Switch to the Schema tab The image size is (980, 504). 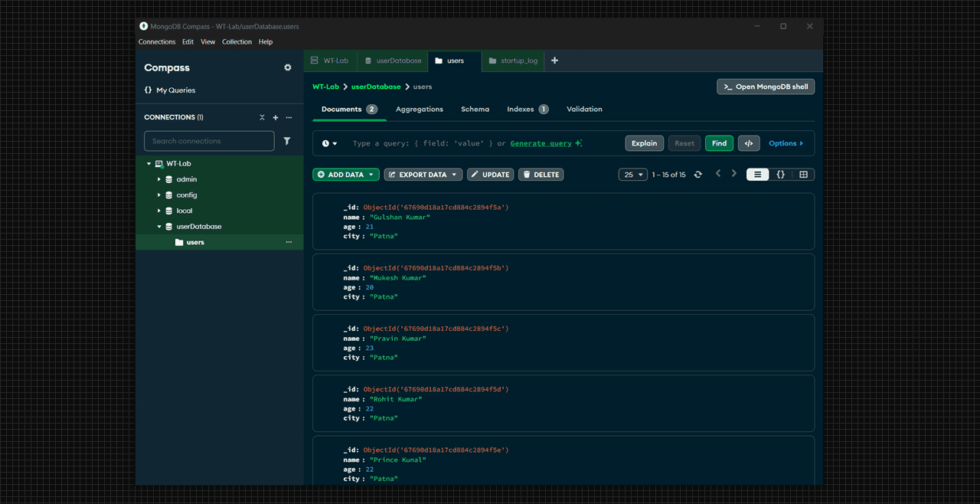click(x=475, y=109)
